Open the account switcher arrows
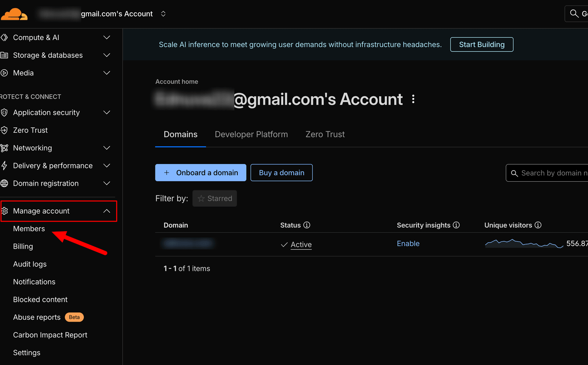The height and width of the screenshot is (365, 588). 163,14
